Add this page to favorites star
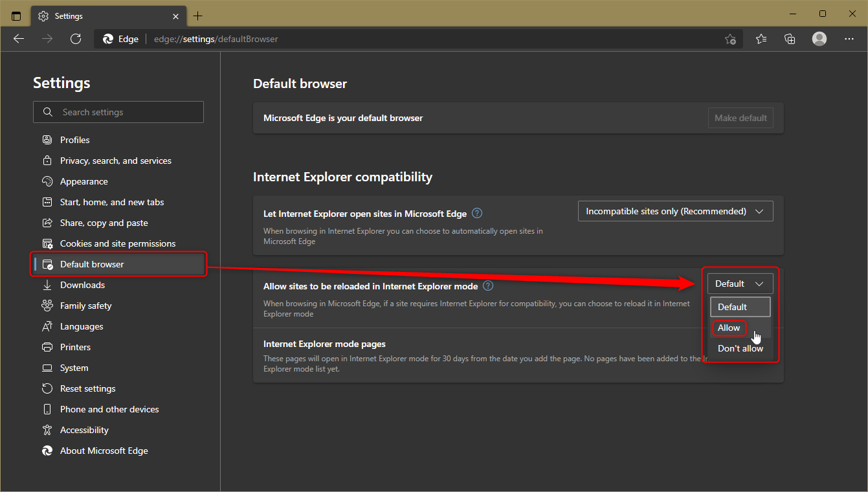Screen dimensions: 868x492 pyautogui.click(x=730, y=39)
